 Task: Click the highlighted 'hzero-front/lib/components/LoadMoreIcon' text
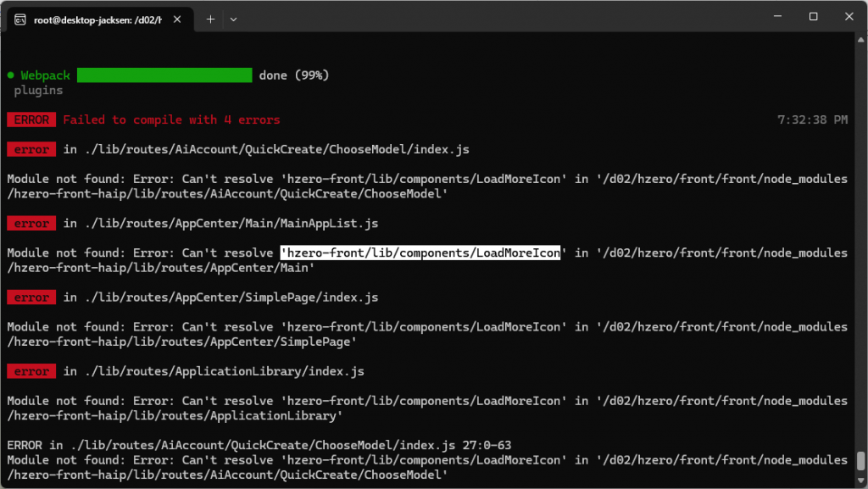pyautogui.click(x=420, y=253)
